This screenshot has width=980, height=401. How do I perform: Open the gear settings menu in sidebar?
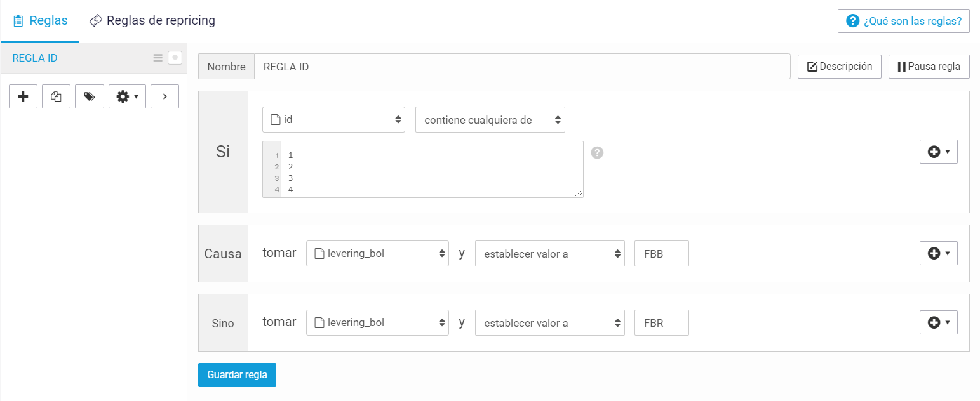pyautogui.click(x=128, y=96)
